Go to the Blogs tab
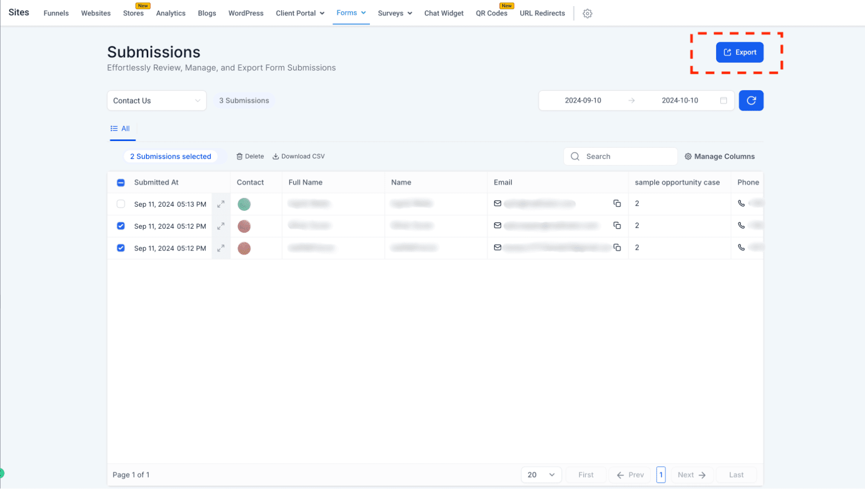 coord(207,13)
